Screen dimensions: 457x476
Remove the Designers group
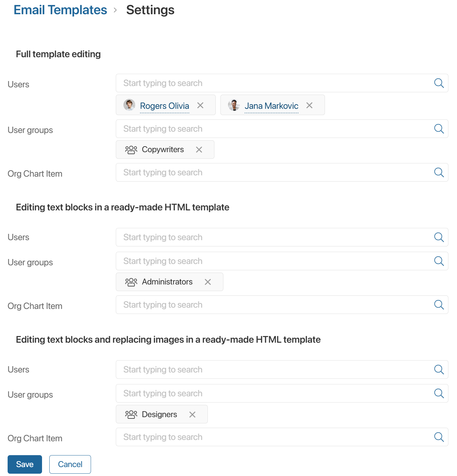tap(192, 414)
